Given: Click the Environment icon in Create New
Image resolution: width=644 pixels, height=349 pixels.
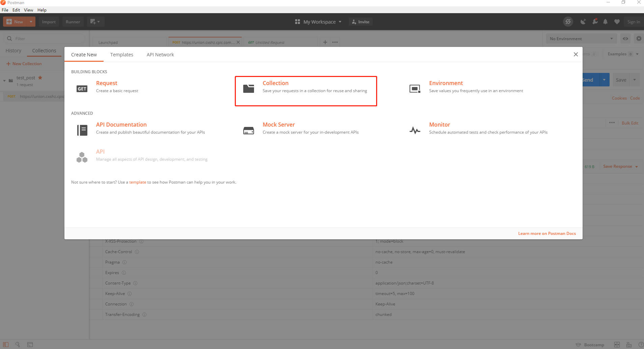Looking at the screenshot, I should [x=415, y=89].
